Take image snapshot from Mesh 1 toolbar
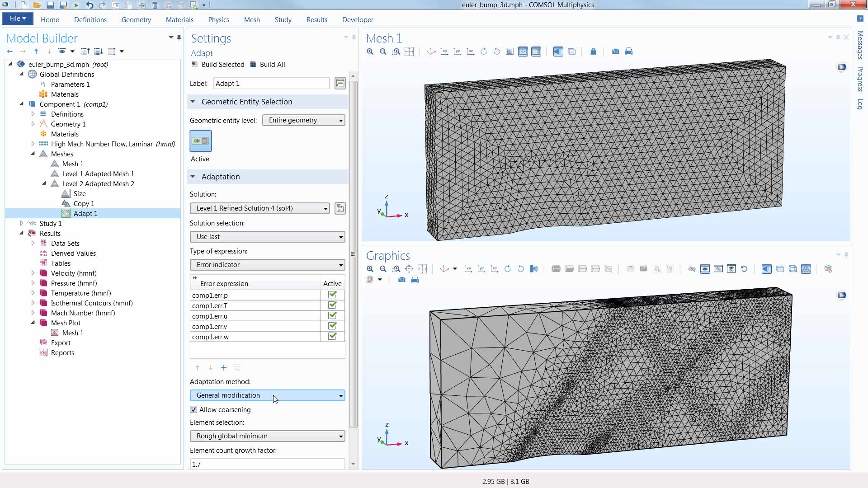Viewport: 868px width, 488px height. 615,52
